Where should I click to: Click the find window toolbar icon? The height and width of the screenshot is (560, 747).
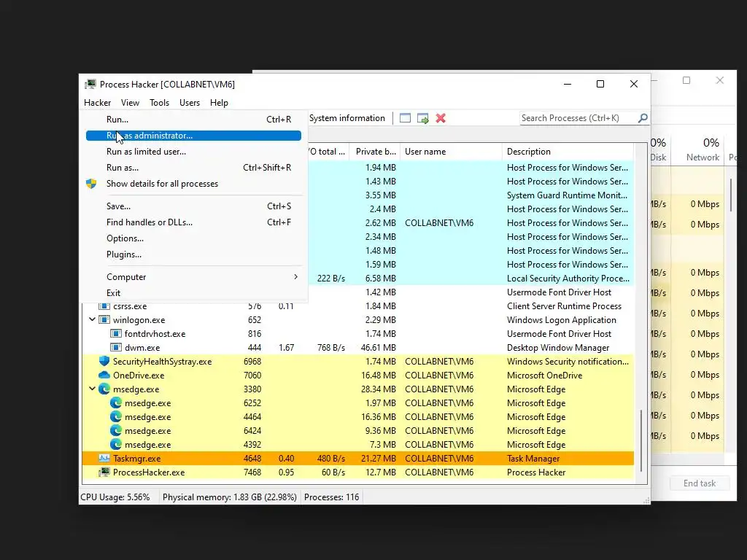pyautogui.click(x=405, y=118)
